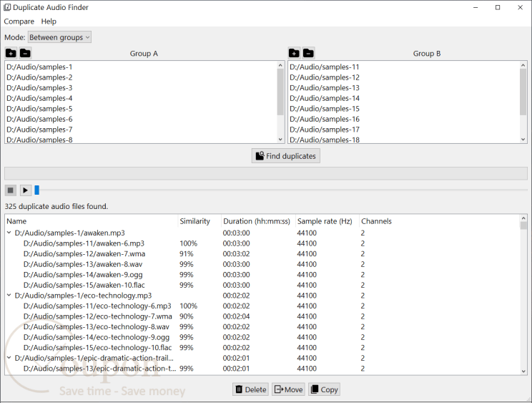Screen dimensions: 532x403
Task: Select D:/Audio/samples-16 in Group B
Action: [x=404, y=119]
